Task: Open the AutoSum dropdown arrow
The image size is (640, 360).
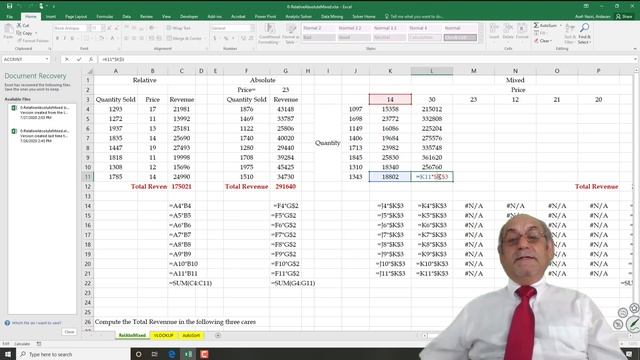Action: 560,25
